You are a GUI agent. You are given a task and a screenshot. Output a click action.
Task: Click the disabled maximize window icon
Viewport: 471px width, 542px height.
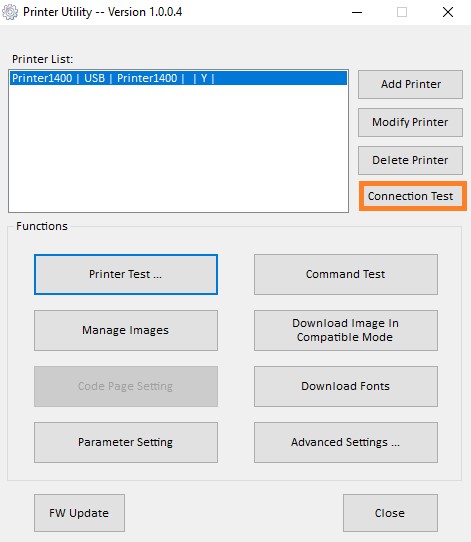[x=402, y=12]
